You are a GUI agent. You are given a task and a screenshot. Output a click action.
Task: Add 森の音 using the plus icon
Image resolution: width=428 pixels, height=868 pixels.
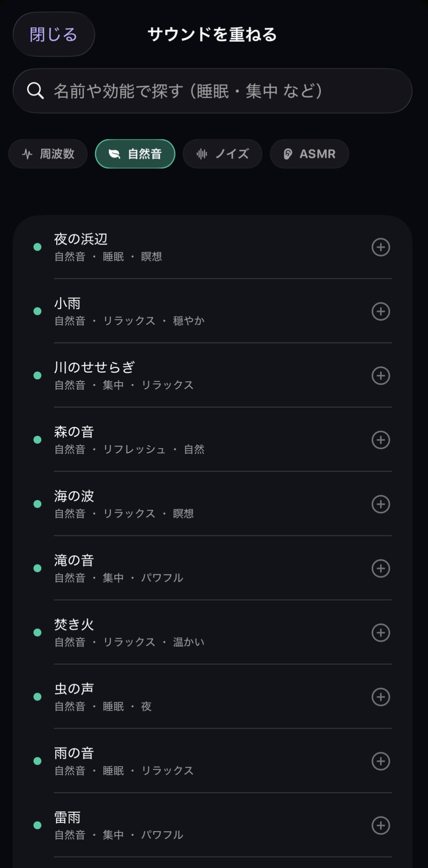[381, 440]
